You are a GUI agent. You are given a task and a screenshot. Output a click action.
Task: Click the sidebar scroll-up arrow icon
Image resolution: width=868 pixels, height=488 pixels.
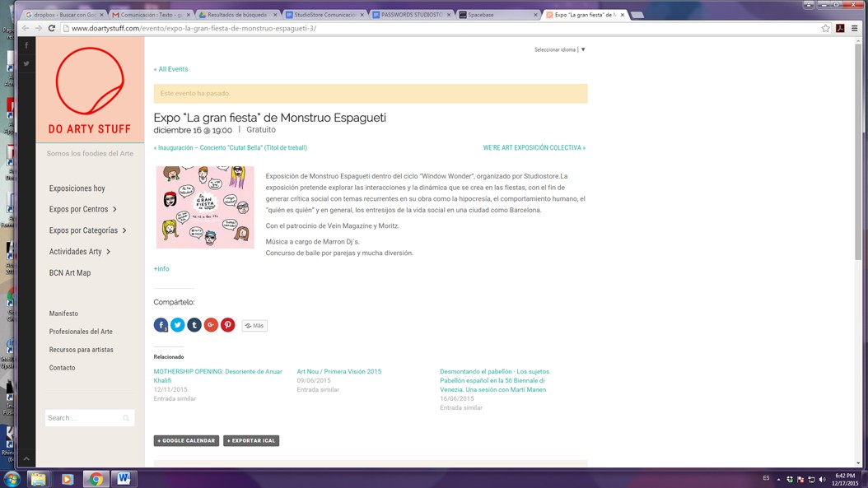(x=26, y=458)
